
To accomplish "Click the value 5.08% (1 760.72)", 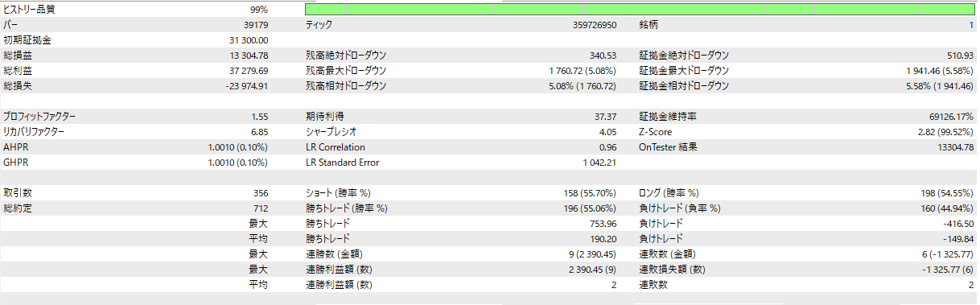I will coord(583,86).
